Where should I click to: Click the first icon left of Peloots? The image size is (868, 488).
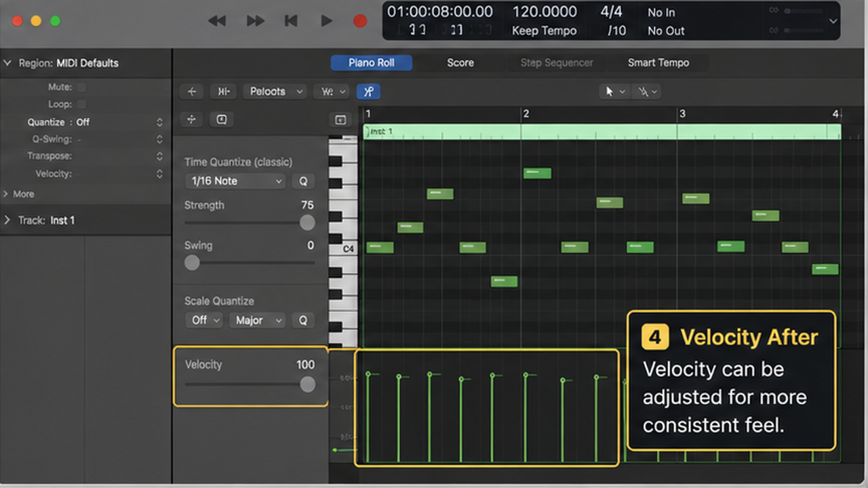pos(192,91)
